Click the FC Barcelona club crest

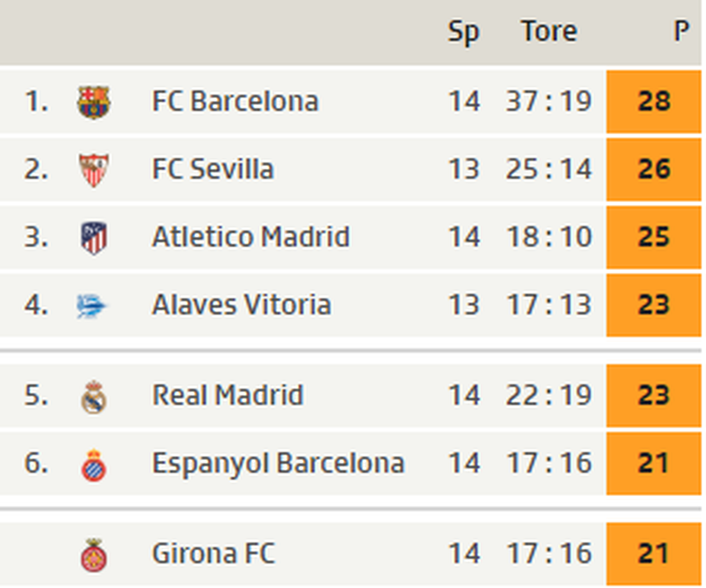click(93, 102)
